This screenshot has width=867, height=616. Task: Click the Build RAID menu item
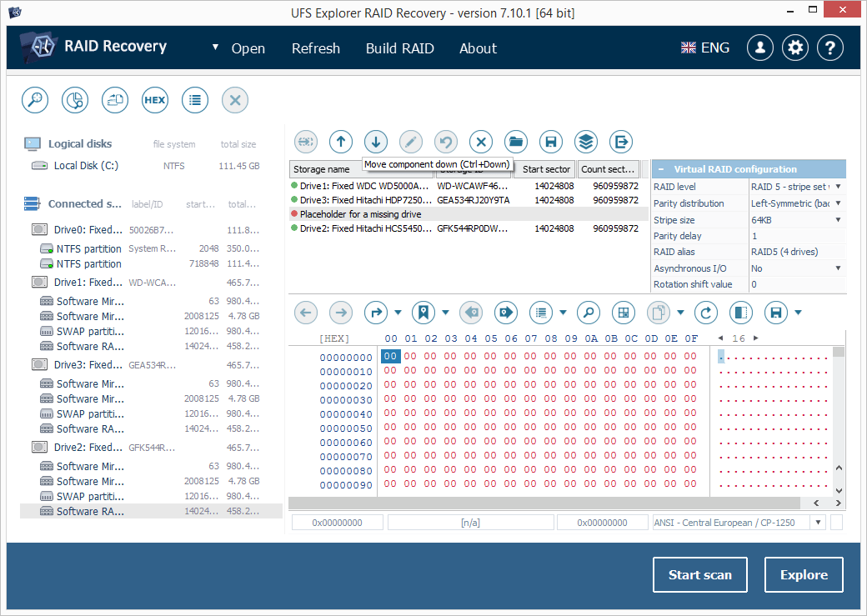point(400,48)
